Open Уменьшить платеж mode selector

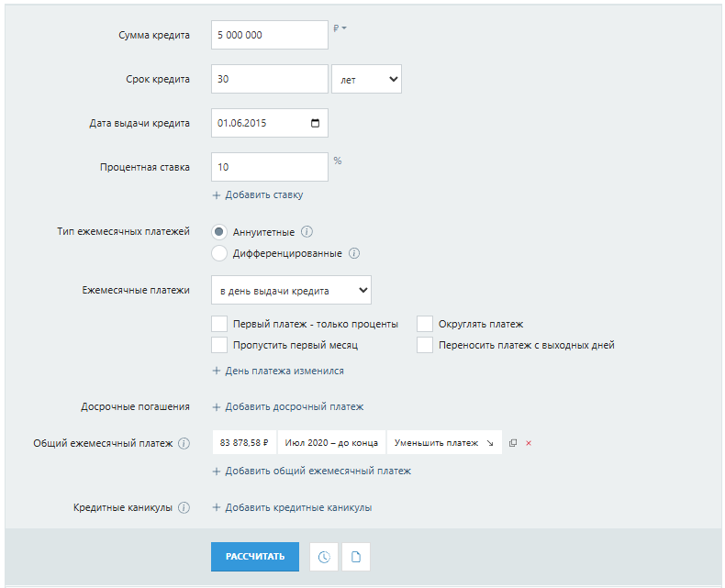pyautogui.click(x=444, y=443)
